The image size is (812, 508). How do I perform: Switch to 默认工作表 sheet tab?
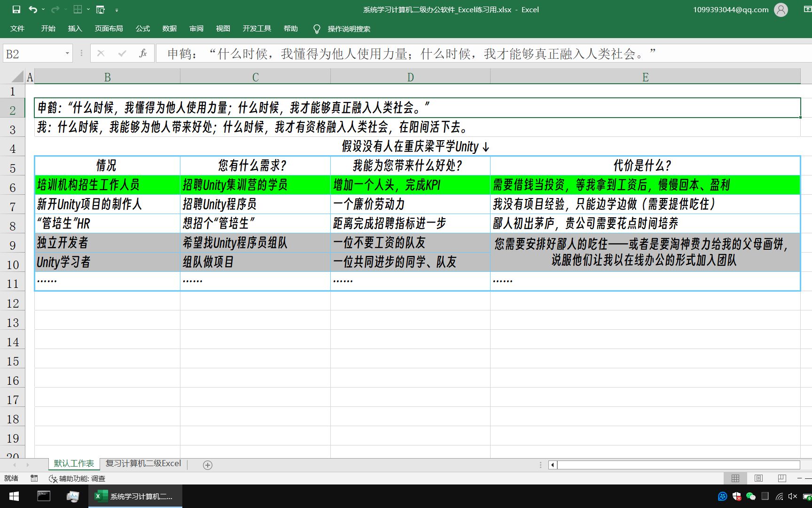pos(74,464)
